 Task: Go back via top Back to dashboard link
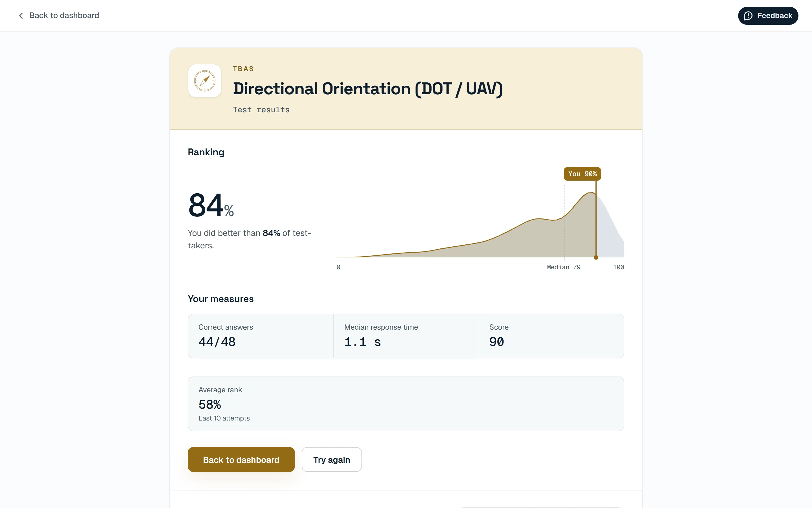tap(59, 16)
